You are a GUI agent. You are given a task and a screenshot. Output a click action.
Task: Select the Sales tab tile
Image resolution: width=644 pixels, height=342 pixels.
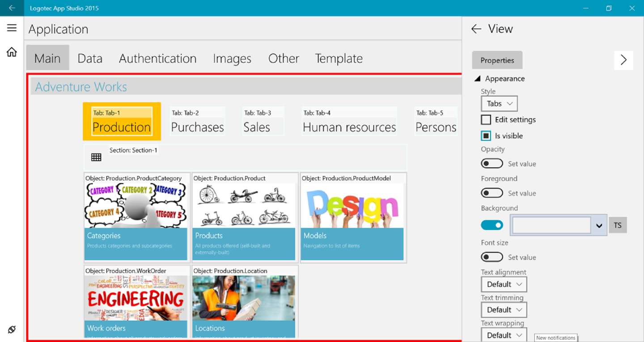(263, 122)
